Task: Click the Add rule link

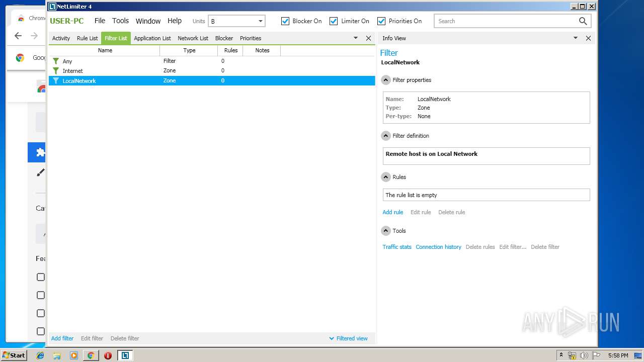Action: 393,212
